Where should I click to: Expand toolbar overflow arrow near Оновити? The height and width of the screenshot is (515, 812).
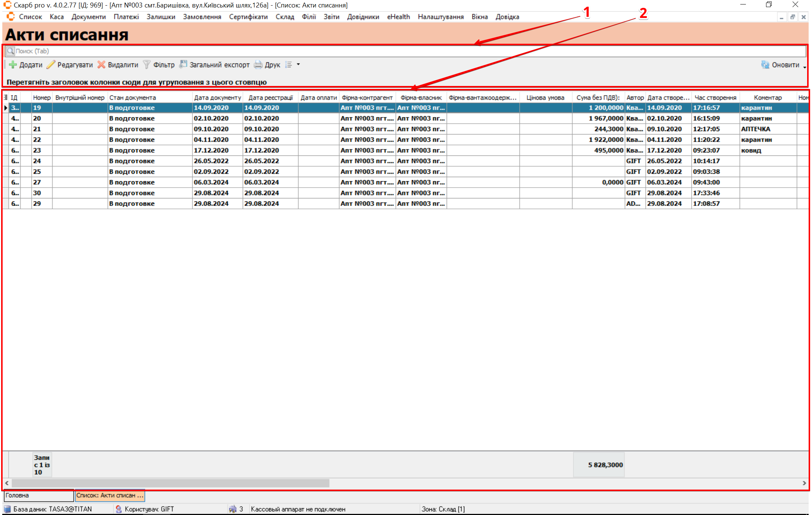pyautogui.click(x=804, y=68)
